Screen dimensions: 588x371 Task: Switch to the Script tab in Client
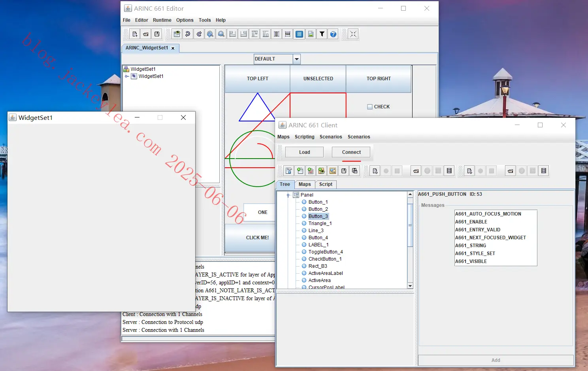click(326, 184)
